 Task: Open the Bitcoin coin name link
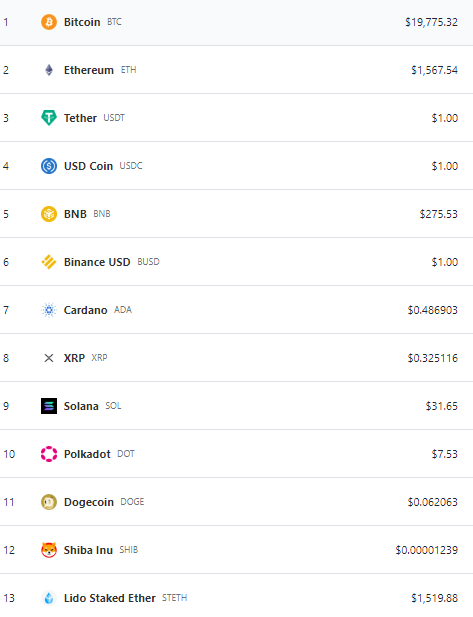pos(82,22)
